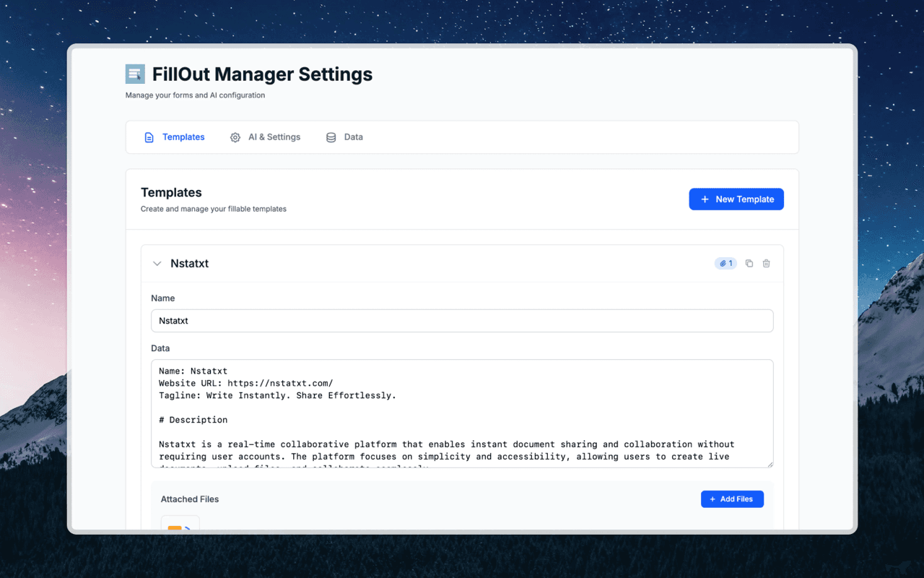Open the Data tab
Image resolution: width=924 pixels, height=578 pixels.
pyautogui.click(x=354, y=137)
